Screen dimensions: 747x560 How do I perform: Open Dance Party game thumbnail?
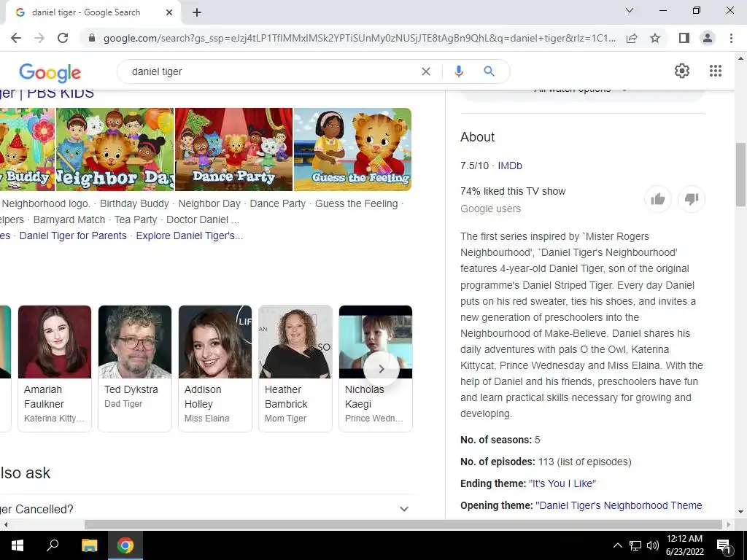click(233, 149)
